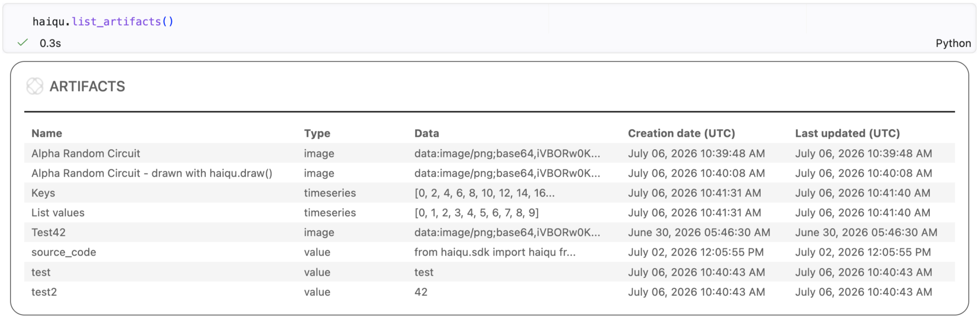Screen dimensions: 980x320
Task: Click the ARTIFACTS panel title
Action: click(87, 86)
